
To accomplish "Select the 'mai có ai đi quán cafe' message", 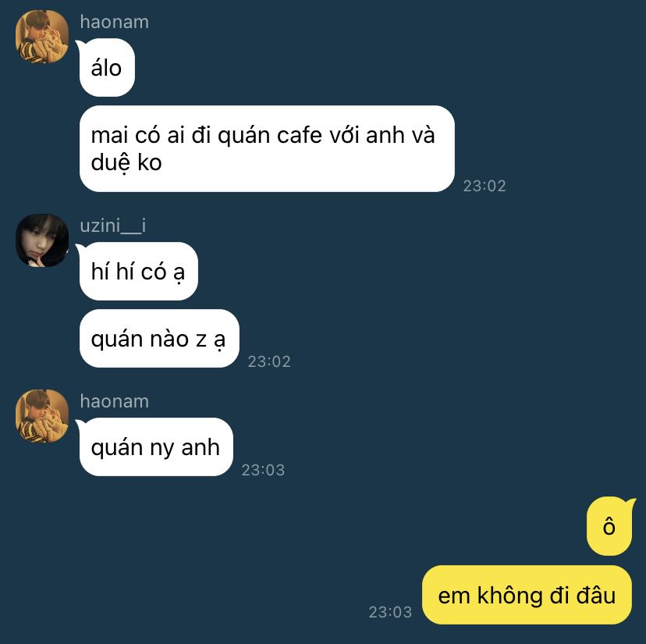I will click(267, 148).
